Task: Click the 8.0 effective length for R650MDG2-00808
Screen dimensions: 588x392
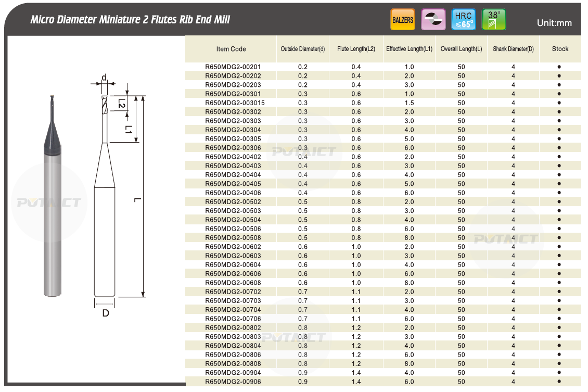Action: tap(409, 364)
